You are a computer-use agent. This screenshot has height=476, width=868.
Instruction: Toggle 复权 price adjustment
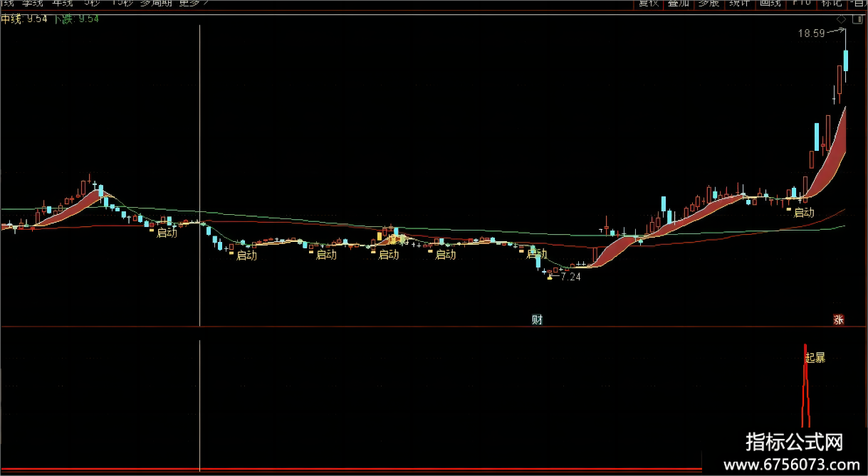(648, 3)
